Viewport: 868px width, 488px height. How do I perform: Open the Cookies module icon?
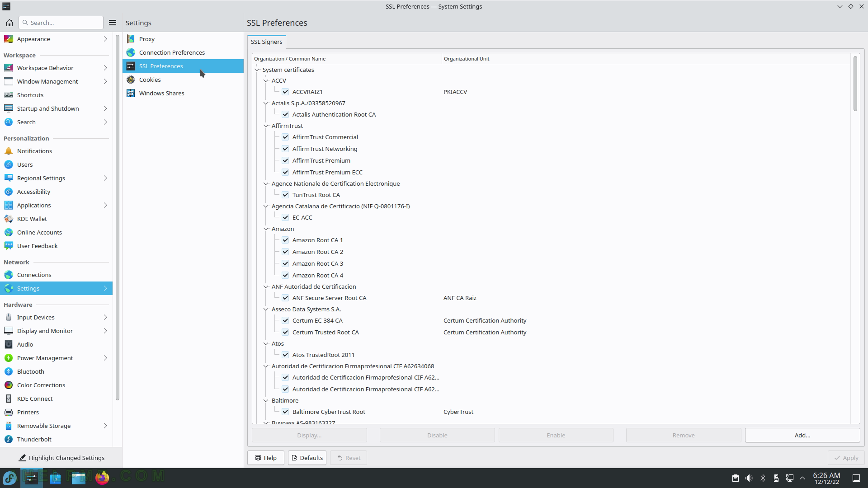(x=131, y=80)
